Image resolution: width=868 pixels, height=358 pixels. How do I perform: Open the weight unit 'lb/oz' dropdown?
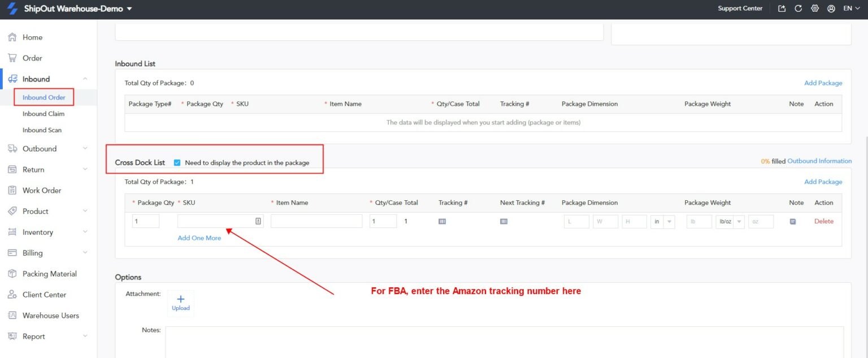(x=728, y=221)
